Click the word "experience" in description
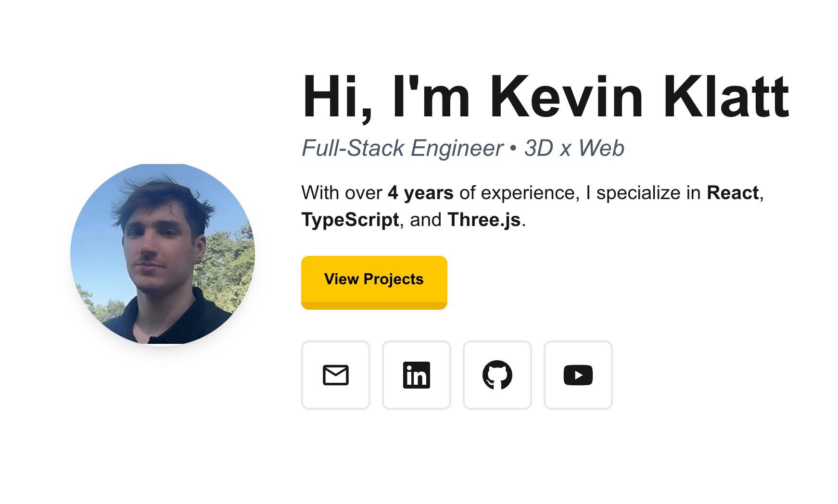This screenshot has width=838, height=504. click(528, 193)
